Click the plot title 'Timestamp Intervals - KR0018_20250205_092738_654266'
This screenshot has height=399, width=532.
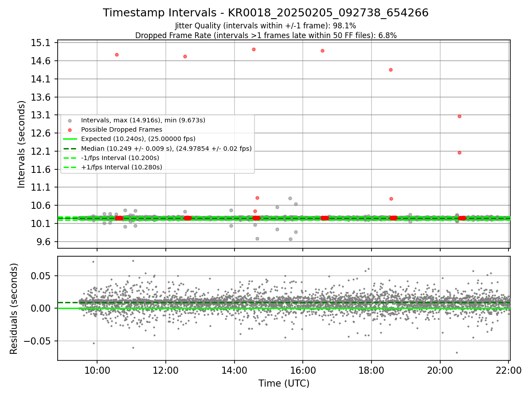[x=266, y=13]
